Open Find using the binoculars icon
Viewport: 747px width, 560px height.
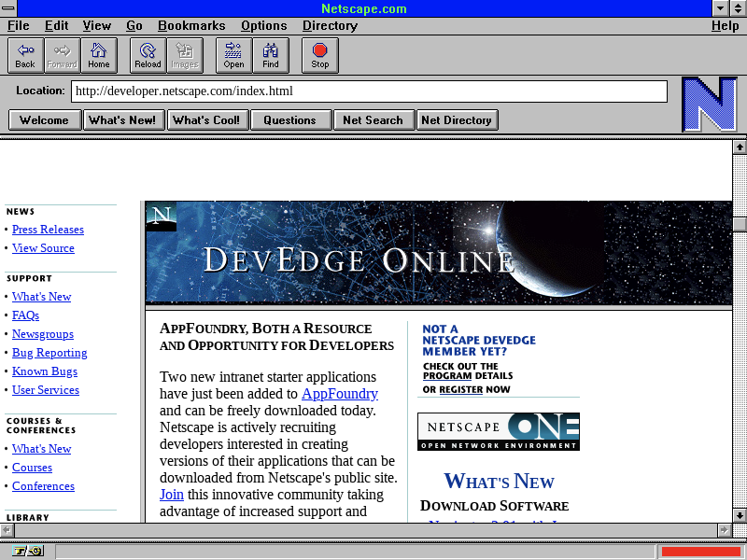point(271,55)
